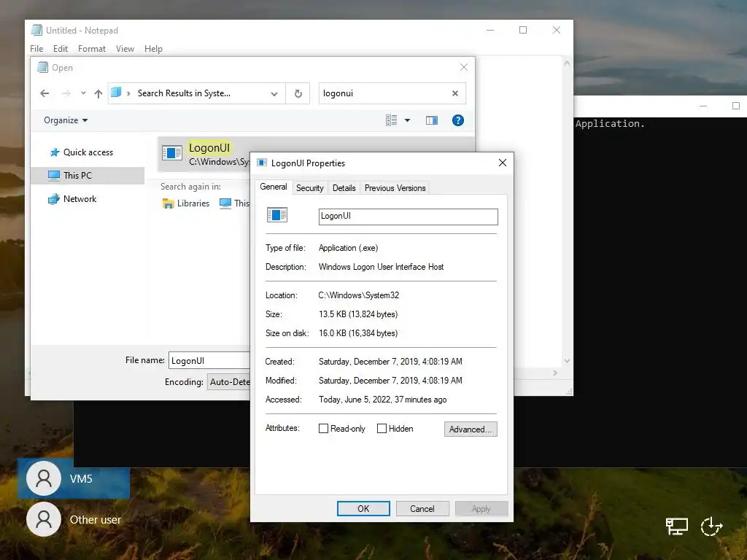Go up one folder level
The height and width of the screenshot is (560, 747).
click(x=98, y=93)
